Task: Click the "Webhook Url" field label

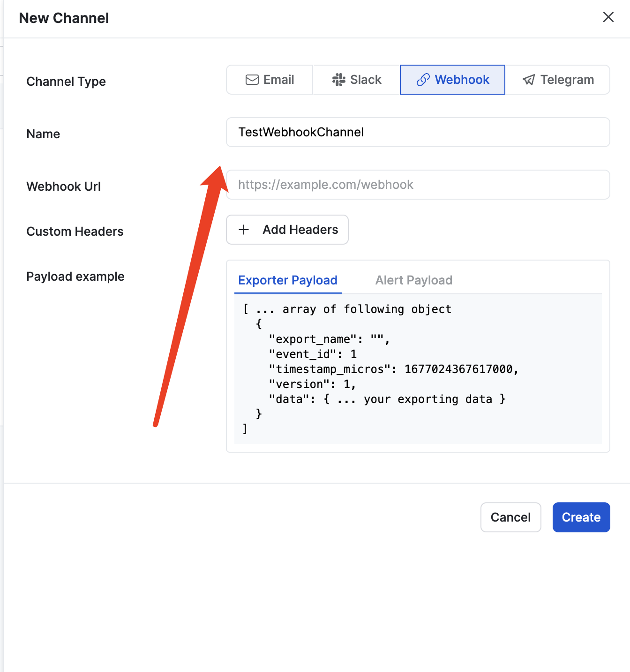Action: coord(64,187)
